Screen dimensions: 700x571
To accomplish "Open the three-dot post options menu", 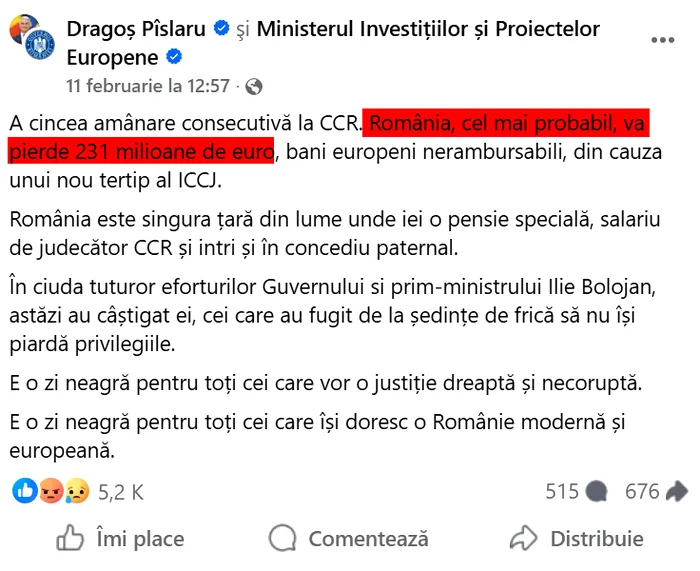I will (x=663, y=40).
